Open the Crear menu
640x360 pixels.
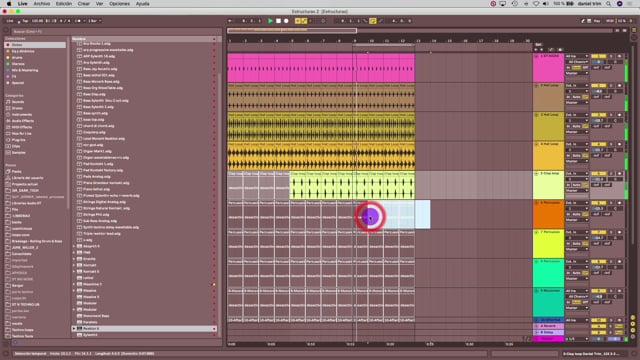[84, 4]
